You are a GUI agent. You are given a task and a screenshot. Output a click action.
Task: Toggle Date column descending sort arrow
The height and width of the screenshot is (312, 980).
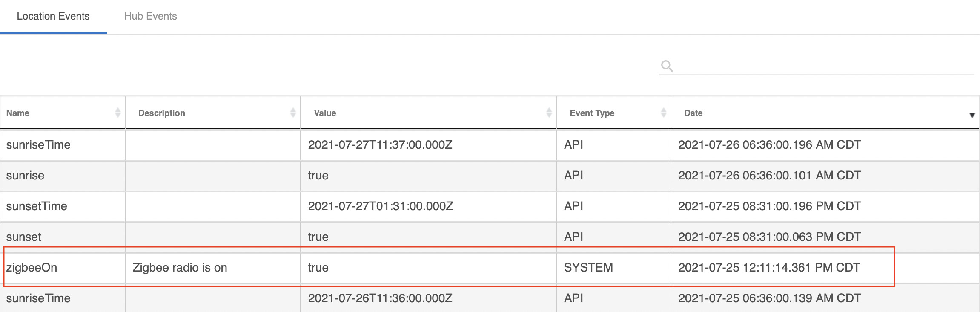click(972, 115)
